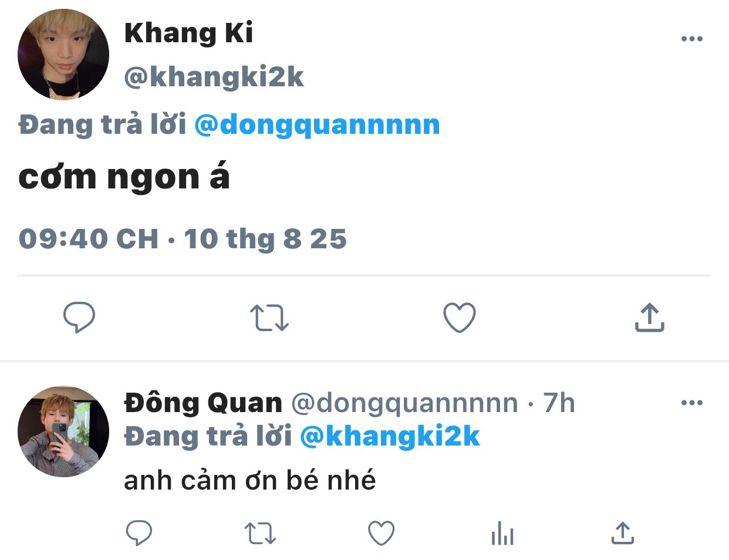Click the 7h timestamp on reply

(x=559, y=403)
